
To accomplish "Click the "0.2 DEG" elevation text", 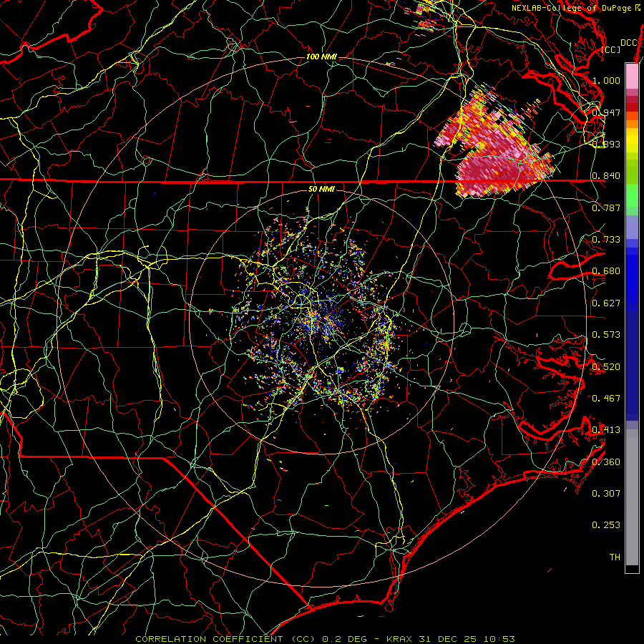I will [345, 639].
